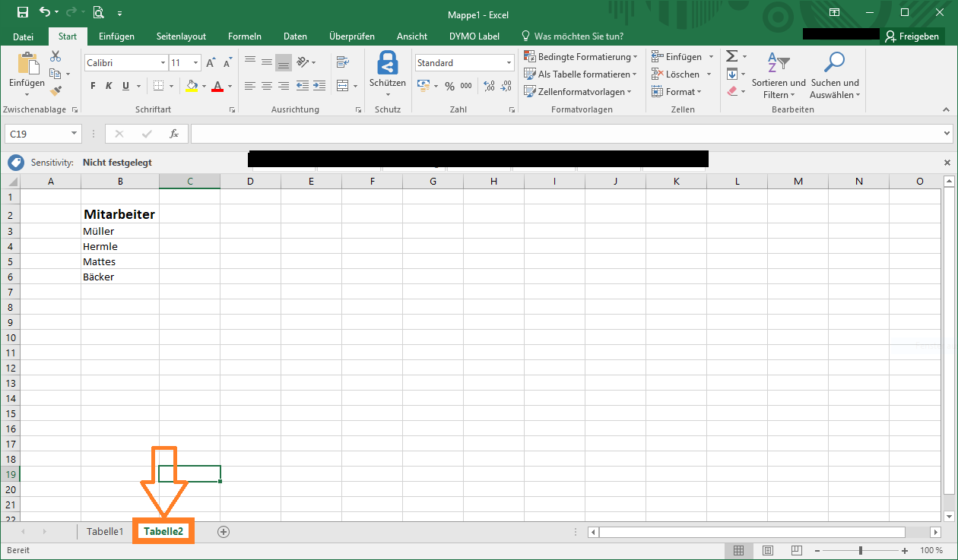Select the AutoSum sigma icon
The image size is (958, 560).
(x=731, y=55)
